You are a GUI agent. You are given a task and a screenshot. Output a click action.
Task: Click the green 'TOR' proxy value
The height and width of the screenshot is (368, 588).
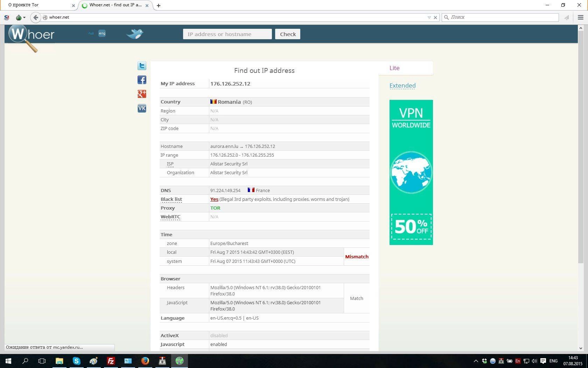(215, 208)
